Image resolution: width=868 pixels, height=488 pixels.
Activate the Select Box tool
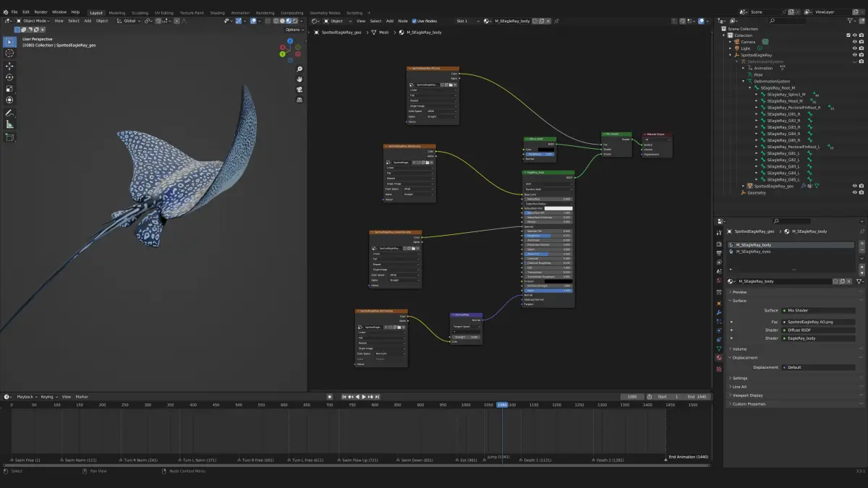(9, 41)
